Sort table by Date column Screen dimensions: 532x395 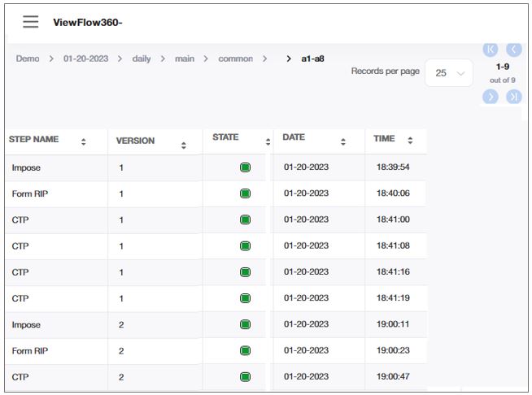[x=342, y=141]
